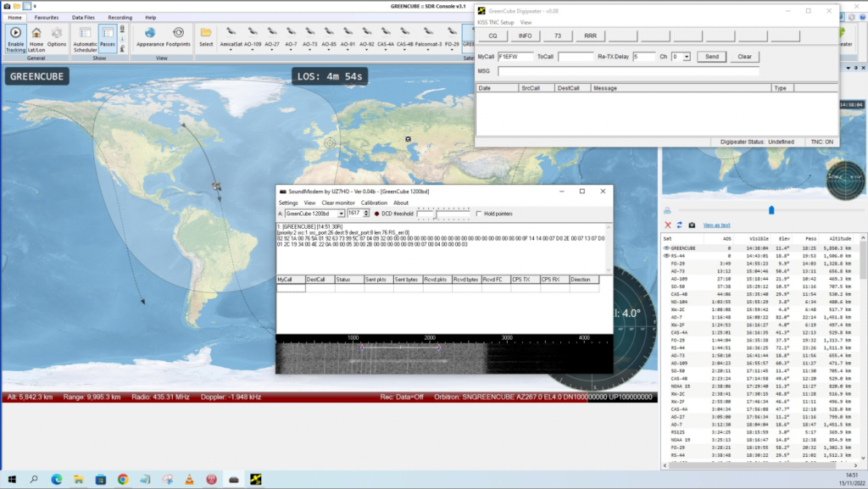Image resolution: width=868 pixels, height=489 pixels.
Task: Expand FO-29 dropdown arrow
Action: (x=452, y=50)
